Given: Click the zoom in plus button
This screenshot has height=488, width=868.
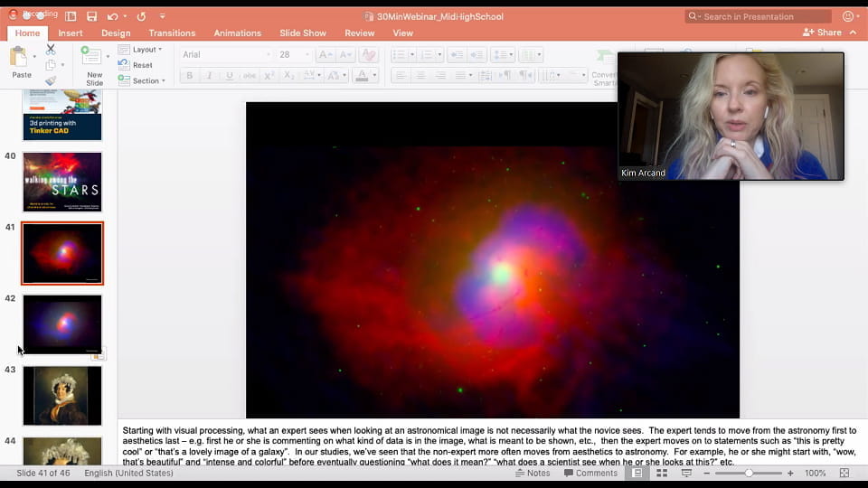Looking at the screenshot, I should click(790, 473).
